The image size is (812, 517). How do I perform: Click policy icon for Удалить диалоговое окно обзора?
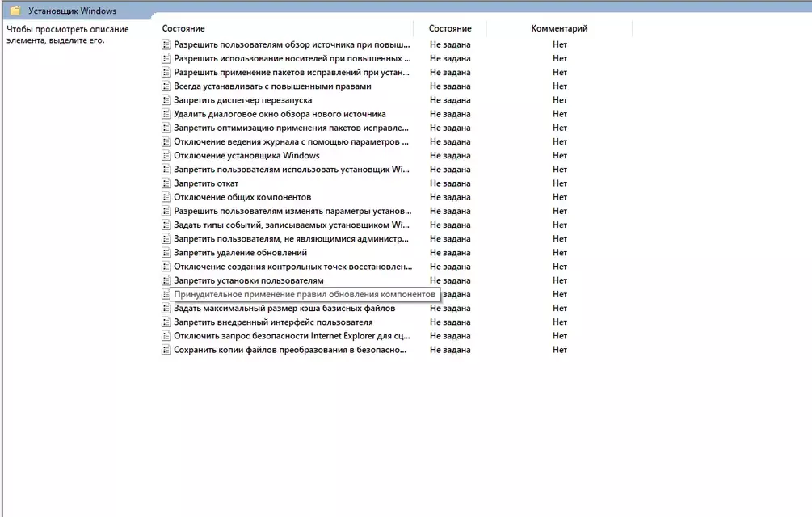tap(166, 114)
